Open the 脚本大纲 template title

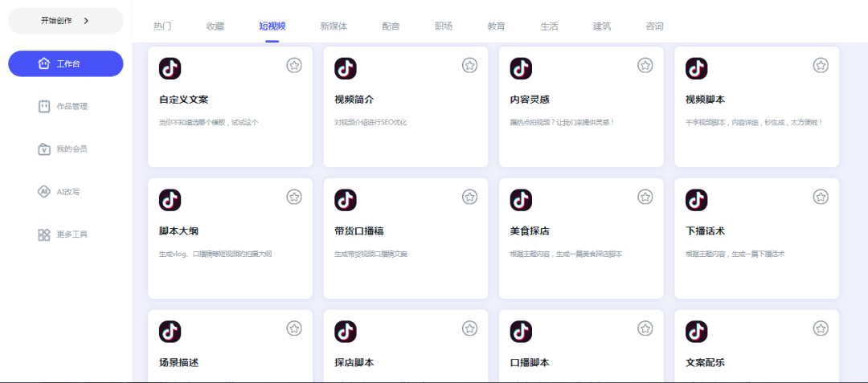[x=178, y=231]
